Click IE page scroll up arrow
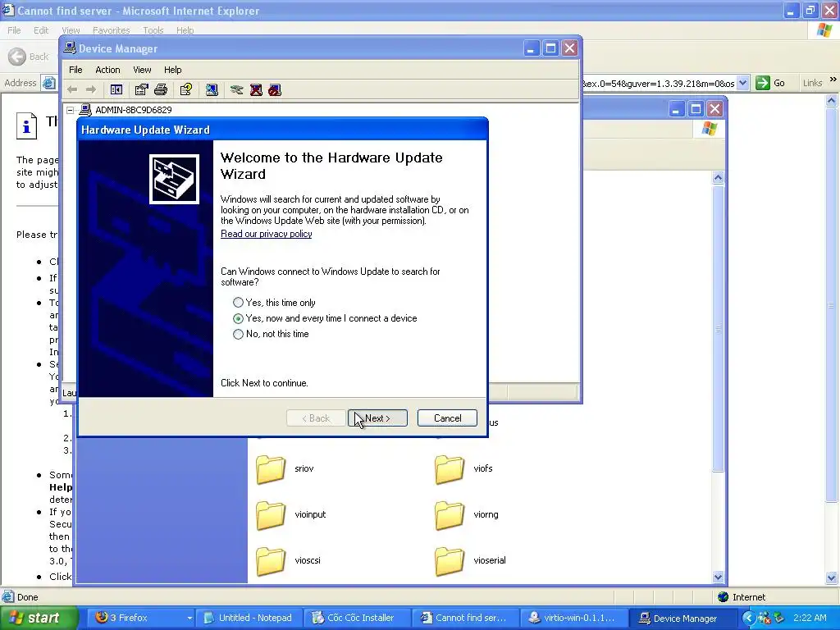The image size is (840, 630). 832,100
